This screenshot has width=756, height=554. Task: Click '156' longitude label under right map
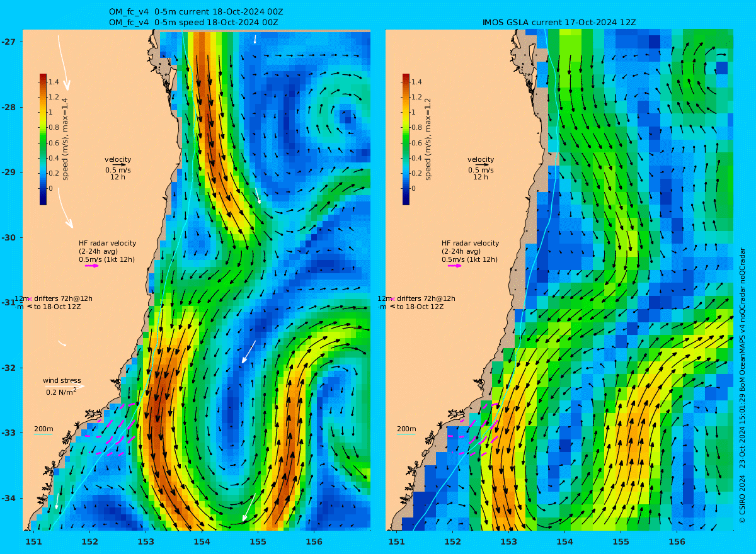tap(677, 541)
